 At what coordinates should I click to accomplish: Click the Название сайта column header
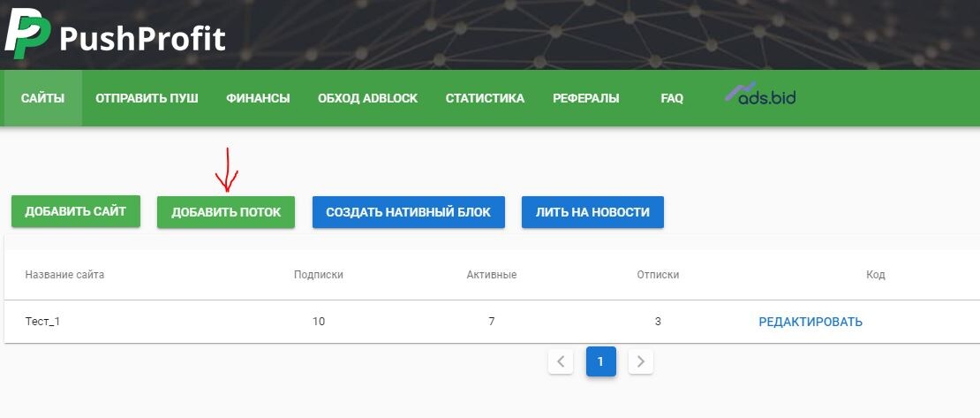point(64,275)
